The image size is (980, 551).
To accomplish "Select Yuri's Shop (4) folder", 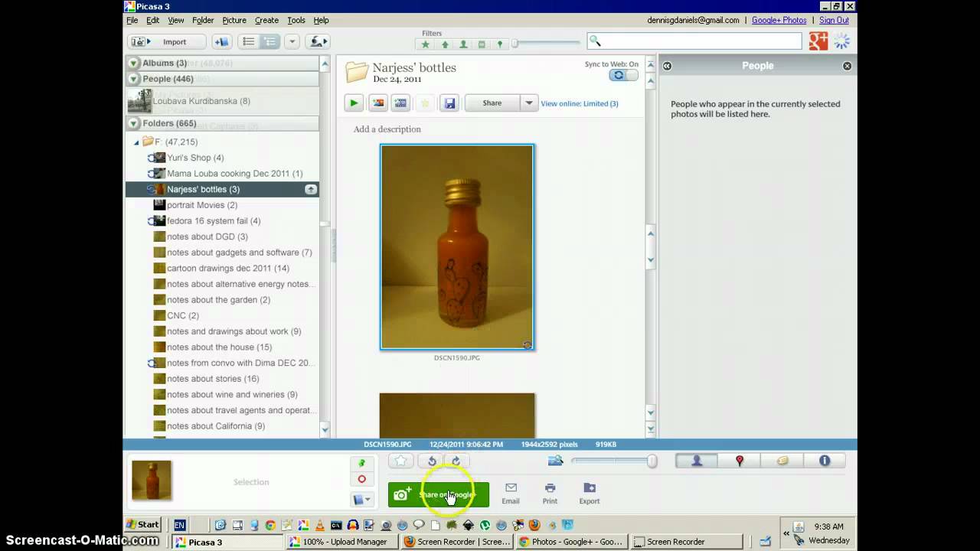I will (195, 158).
